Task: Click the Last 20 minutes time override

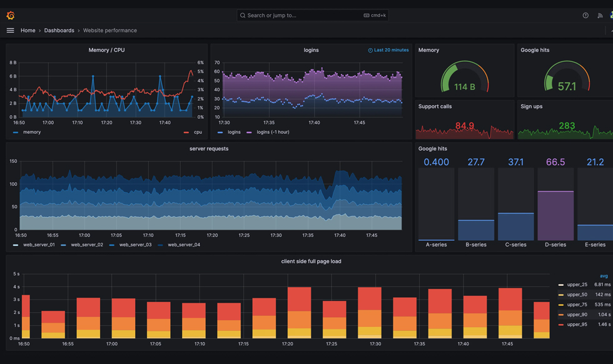Action: tap(391, 50)
